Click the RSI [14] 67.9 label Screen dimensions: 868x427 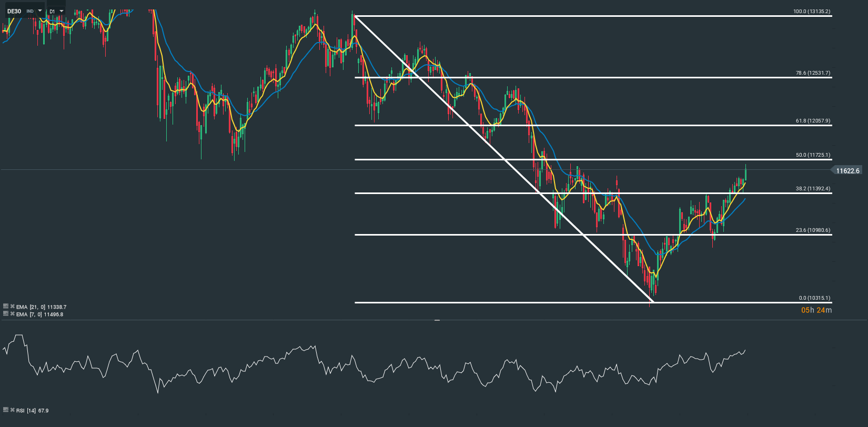(x=32, y=410)
